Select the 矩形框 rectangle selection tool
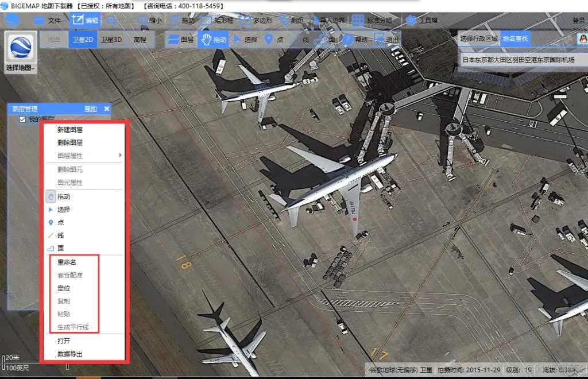The width and height of the screenshot is (588, 379). coord(218,20)
